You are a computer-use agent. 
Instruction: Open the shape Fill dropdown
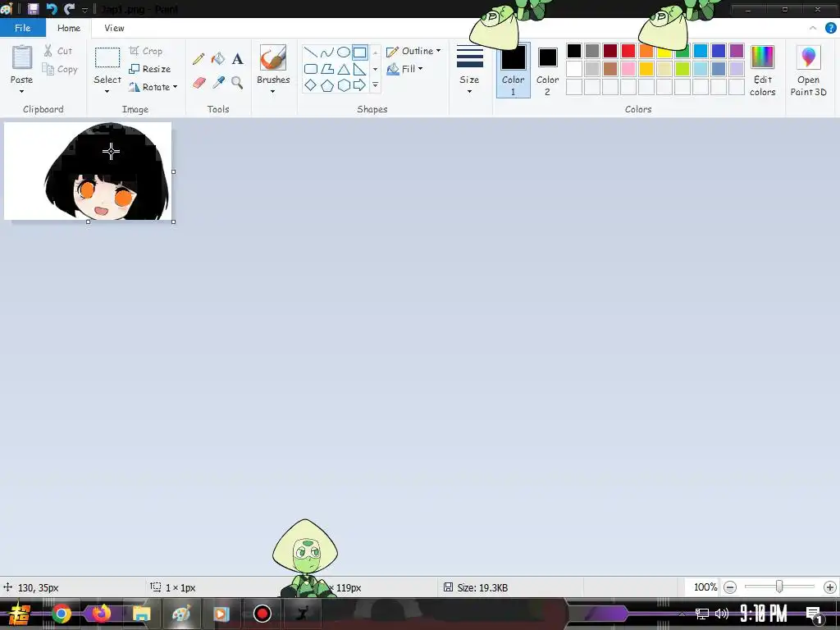405,69
